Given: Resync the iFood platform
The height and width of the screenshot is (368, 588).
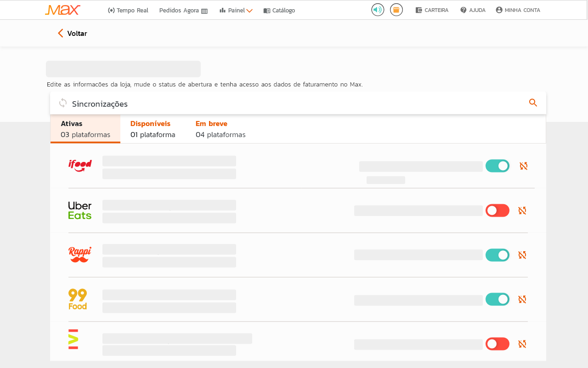Looking at the screenshot, I should coord(523,166).
